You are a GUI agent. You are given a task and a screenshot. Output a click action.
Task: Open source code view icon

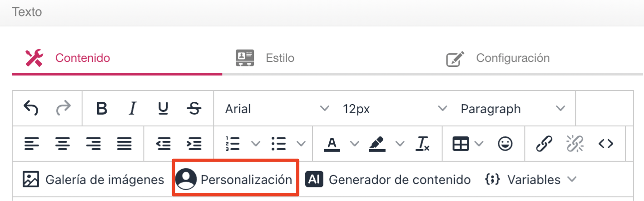tap(606, 144)
